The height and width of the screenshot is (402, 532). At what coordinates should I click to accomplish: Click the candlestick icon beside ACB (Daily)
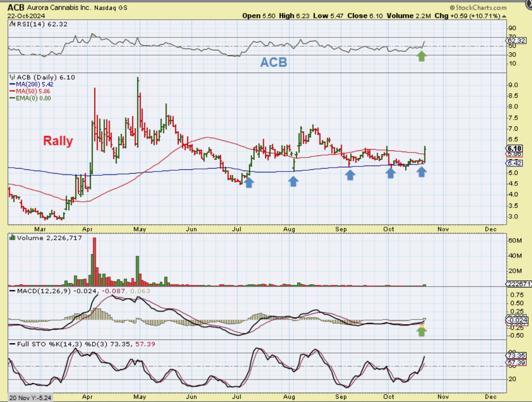pos(13,77)
